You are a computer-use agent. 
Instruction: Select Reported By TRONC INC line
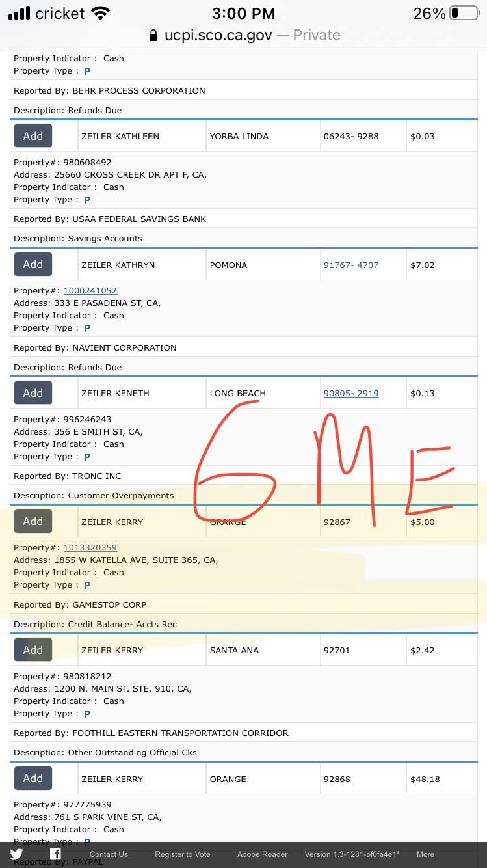tap(244, 476)
